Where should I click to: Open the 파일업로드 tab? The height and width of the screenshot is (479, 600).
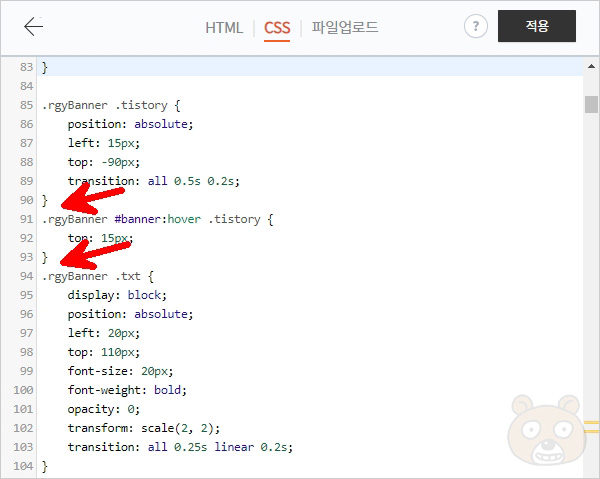(x=345, y=27)
